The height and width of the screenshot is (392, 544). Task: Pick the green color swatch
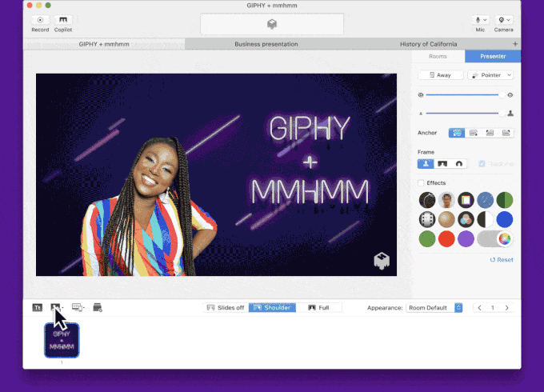pyautogui.click(x=427, y=239)
